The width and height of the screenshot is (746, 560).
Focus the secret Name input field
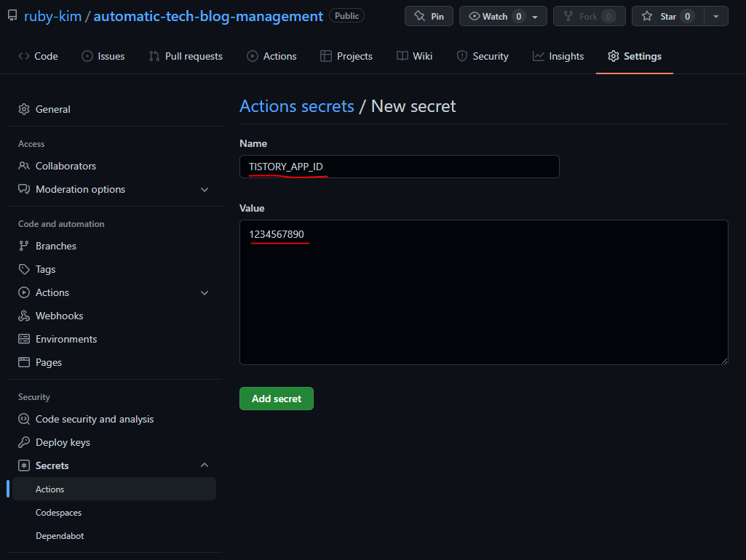pyautogui.click(x=400, y=167)
